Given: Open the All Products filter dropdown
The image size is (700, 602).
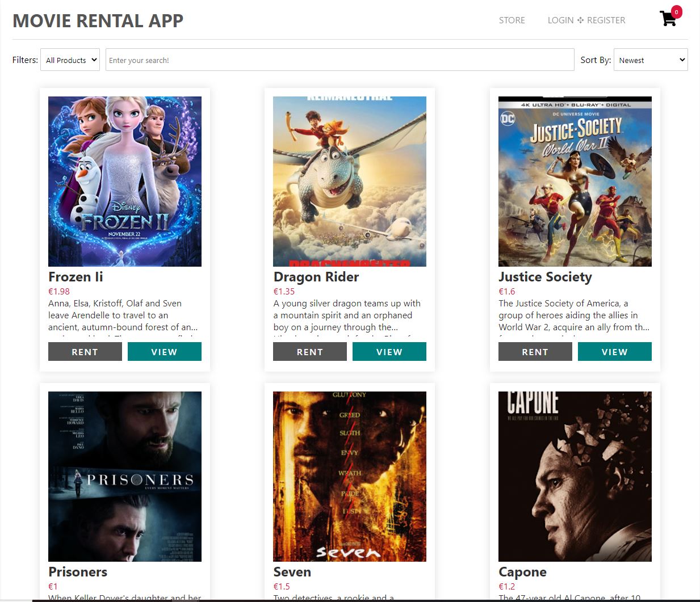Looking at the screenshot, I should click(70, 60).
